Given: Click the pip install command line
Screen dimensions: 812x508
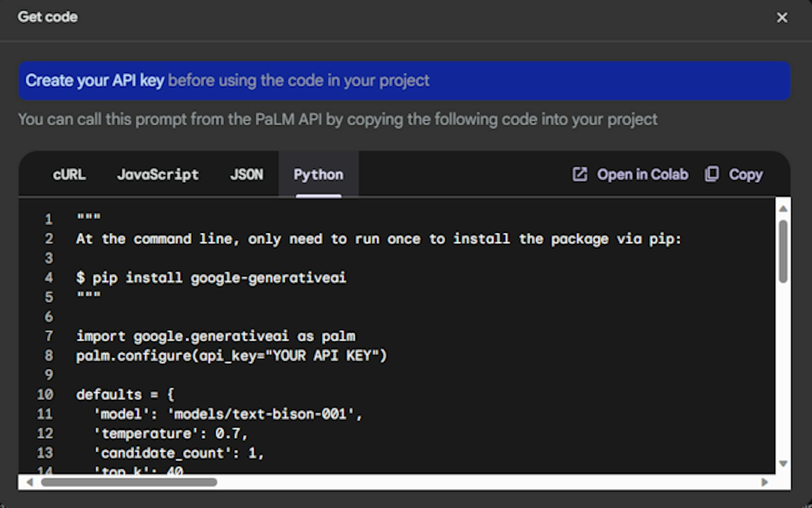Looking at the screenshot, I should click(211, 277).
